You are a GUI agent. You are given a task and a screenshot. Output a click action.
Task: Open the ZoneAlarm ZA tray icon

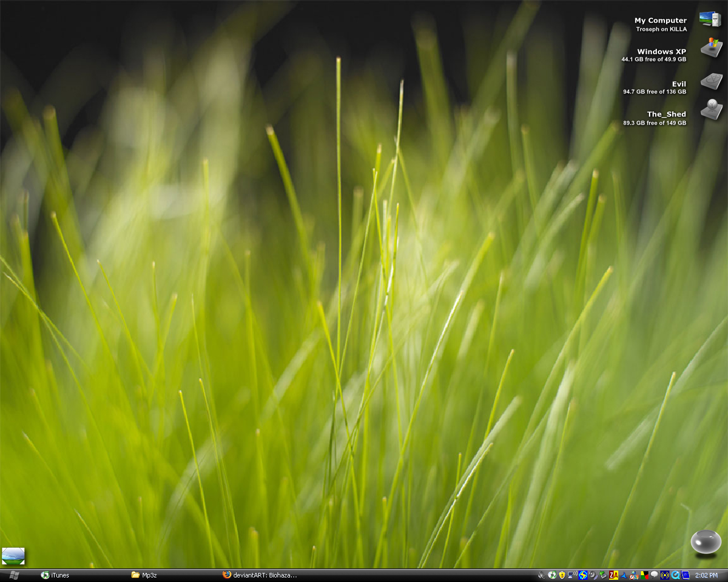coord(614,575)
